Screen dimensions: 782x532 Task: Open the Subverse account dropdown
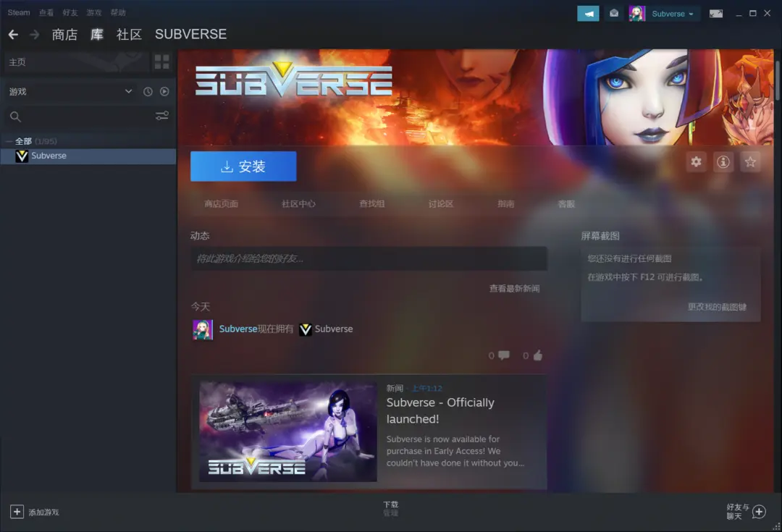[x=672, y=14]
